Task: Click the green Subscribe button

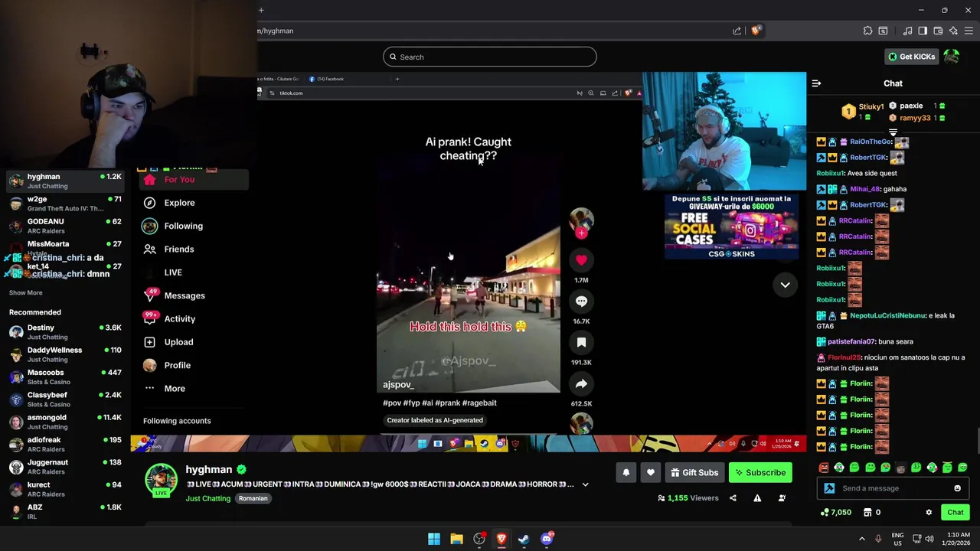Action: (760, 473)
